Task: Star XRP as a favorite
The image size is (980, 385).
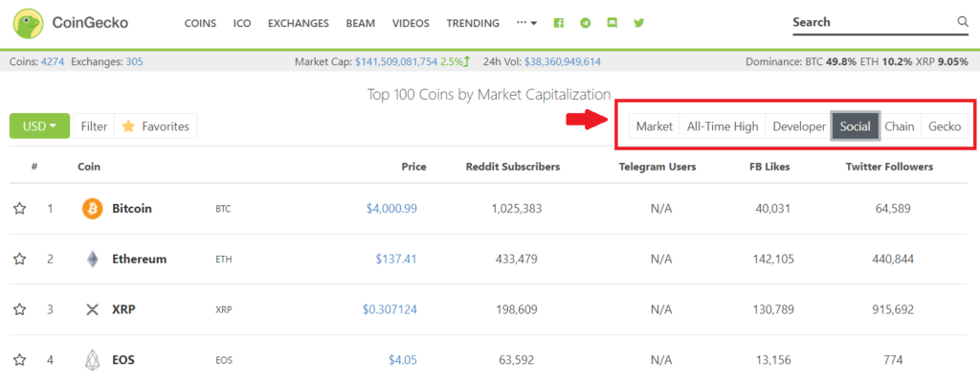Action: tap(20, 309)
